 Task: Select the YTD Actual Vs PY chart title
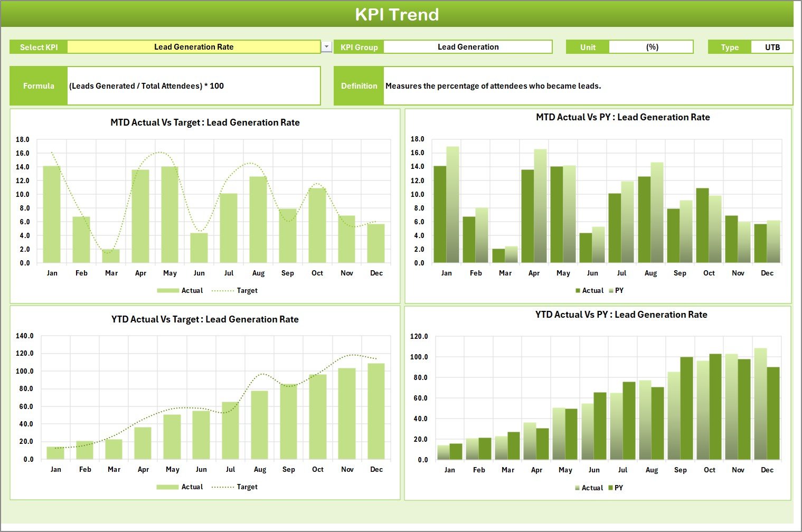[621, 315]
